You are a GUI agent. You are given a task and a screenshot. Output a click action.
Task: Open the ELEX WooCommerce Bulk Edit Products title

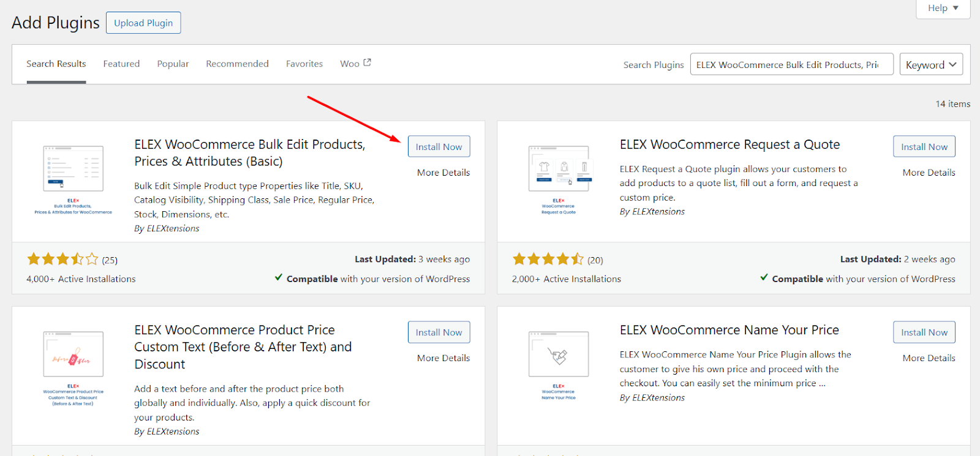click(x=250, y=153)
